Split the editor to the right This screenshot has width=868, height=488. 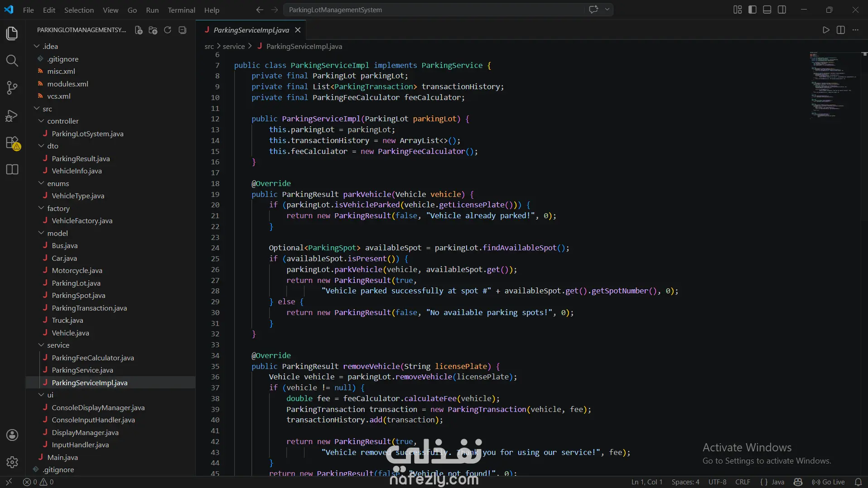pyautogui.click(x=841, y=30)
